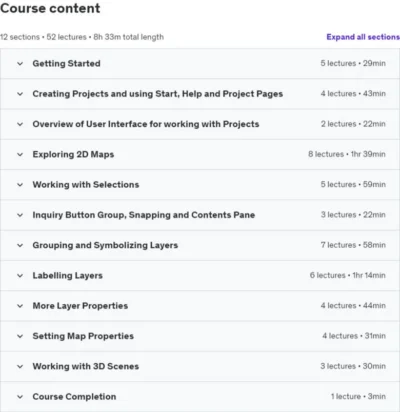This screenshot has height=412, width=400.
Task: Expand chevron beside Creating Projects section
Action: (20, 94)
